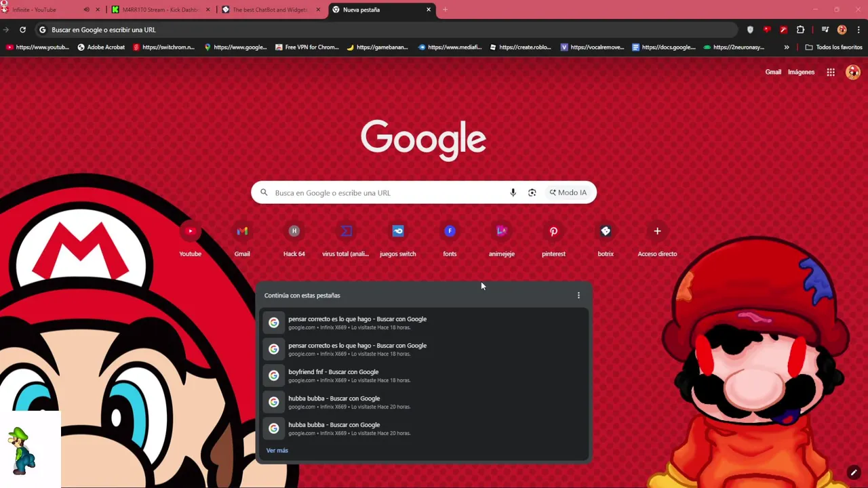Open the Gmail shortcut tile
This screenshot has height=488, width=868.
point(242,240)
